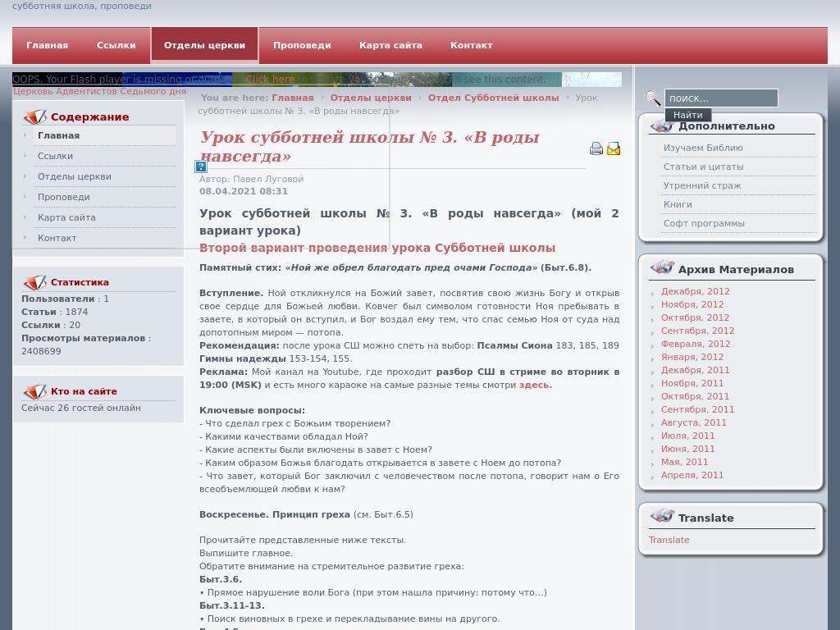
Task: Open the Проповеди menu item
Action: pos(302,45)
